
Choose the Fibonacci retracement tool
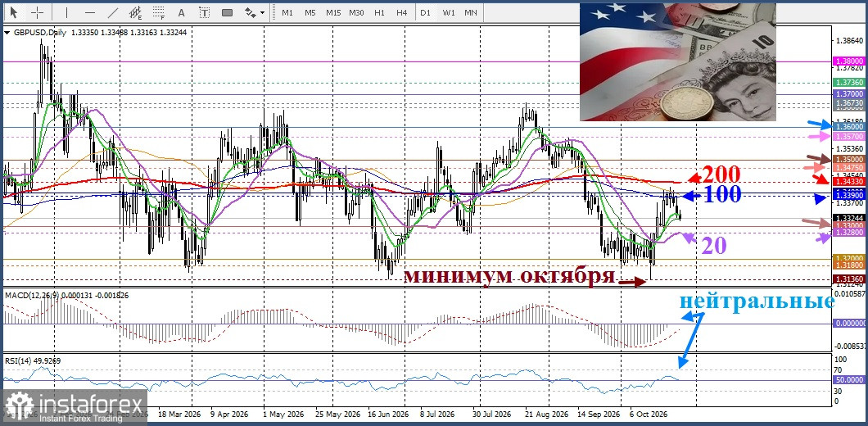159,11
